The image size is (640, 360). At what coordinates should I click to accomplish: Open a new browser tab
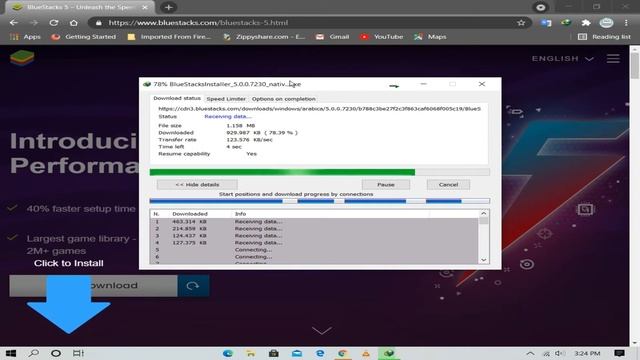(169, 7)
